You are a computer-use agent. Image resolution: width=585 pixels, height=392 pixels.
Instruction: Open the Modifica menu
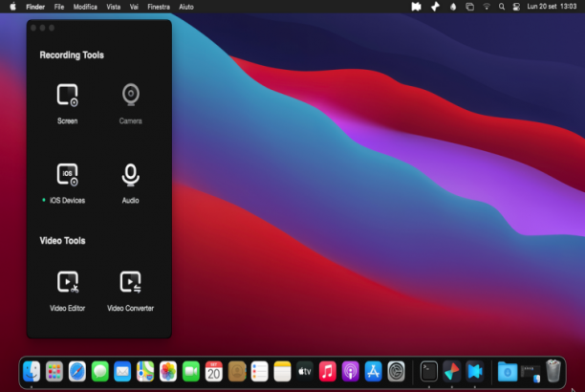[x=85, y=7]
